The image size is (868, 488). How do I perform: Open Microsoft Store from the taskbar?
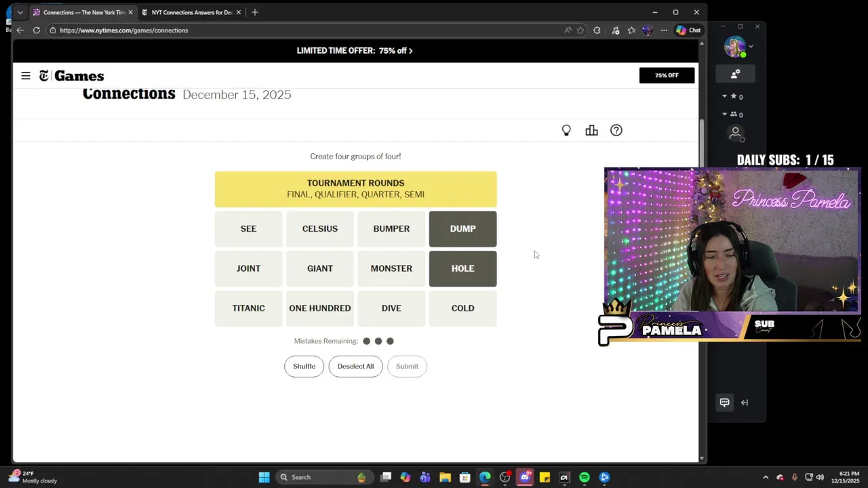pos(465,477)
